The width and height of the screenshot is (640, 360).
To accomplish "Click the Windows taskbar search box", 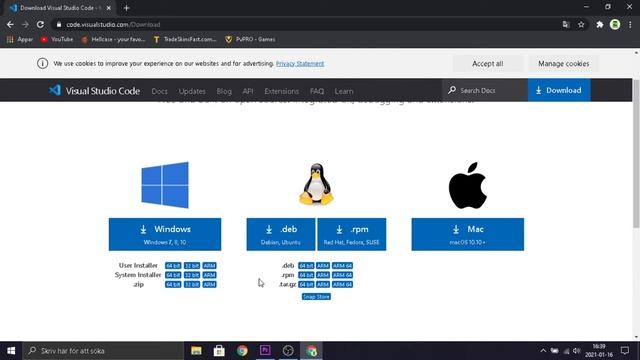I will coord(103,351).
